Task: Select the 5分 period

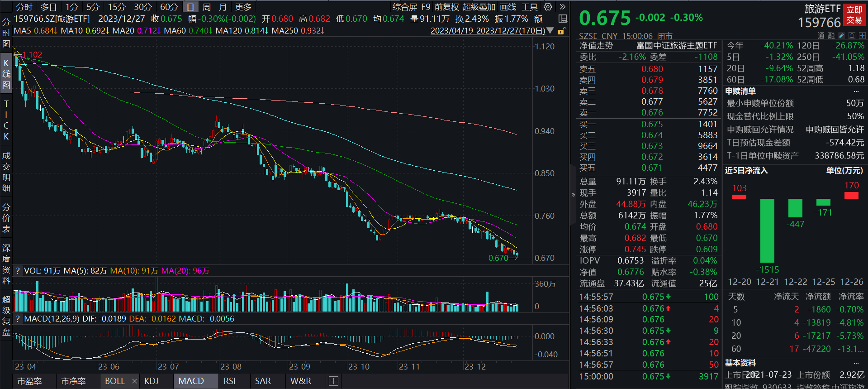Action: pos(93,7)
